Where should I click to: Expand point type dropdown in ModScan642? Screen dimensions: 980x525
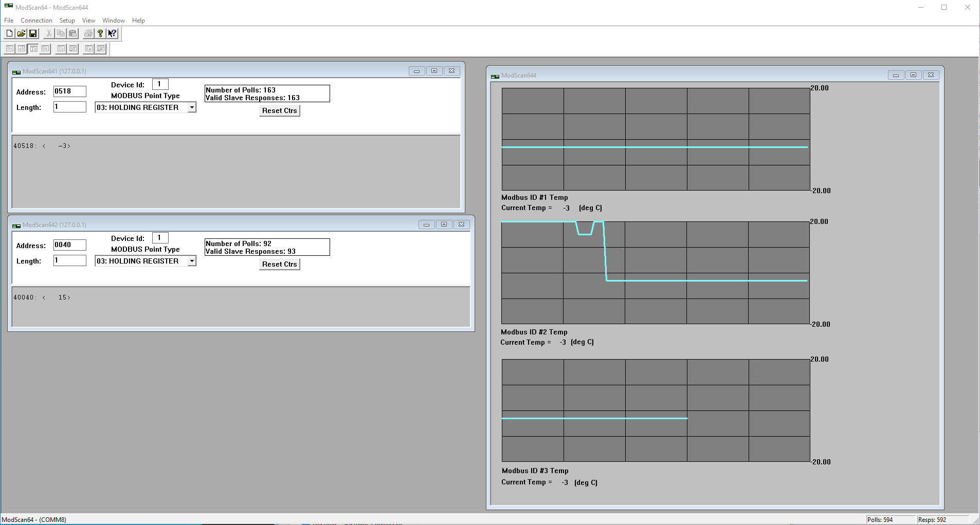(x=192, y=261)
